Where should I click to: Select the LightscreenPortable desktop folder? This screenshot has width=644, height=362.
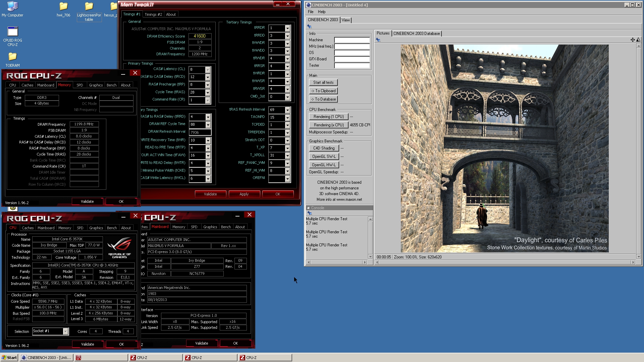pyautogui.click(x=89, y=11)
